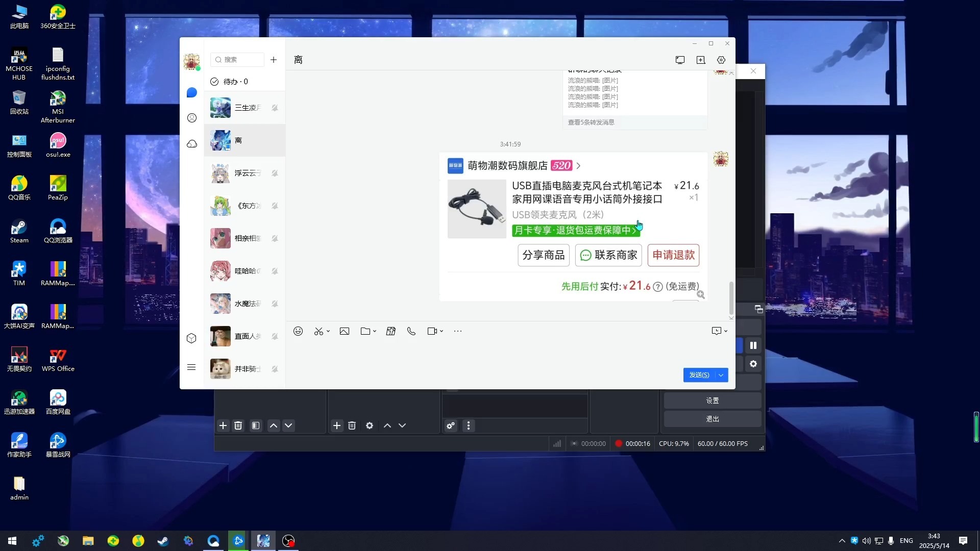Expand the folder file options dropdown arrow
The width and height of the screenshot is (980, 551).
pos(375,331)
